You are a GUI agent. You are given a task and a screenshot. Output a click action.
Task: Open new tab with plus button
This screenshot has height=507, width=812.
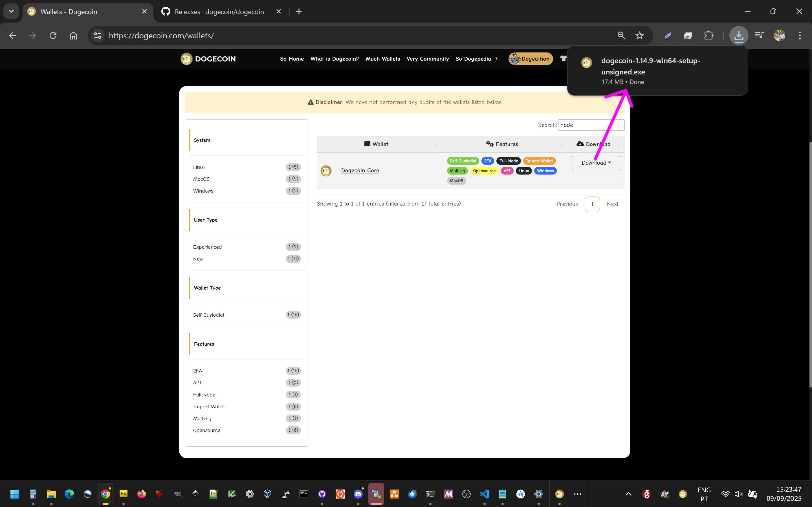[x=299, y=11]
